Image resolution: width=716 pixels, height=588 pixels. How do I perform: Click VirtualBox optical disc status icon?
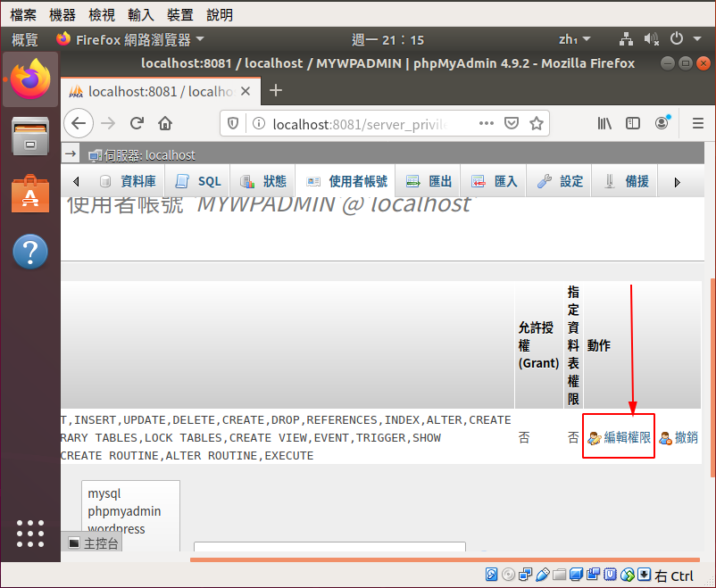pyautogui.click(x=508, y=575)
